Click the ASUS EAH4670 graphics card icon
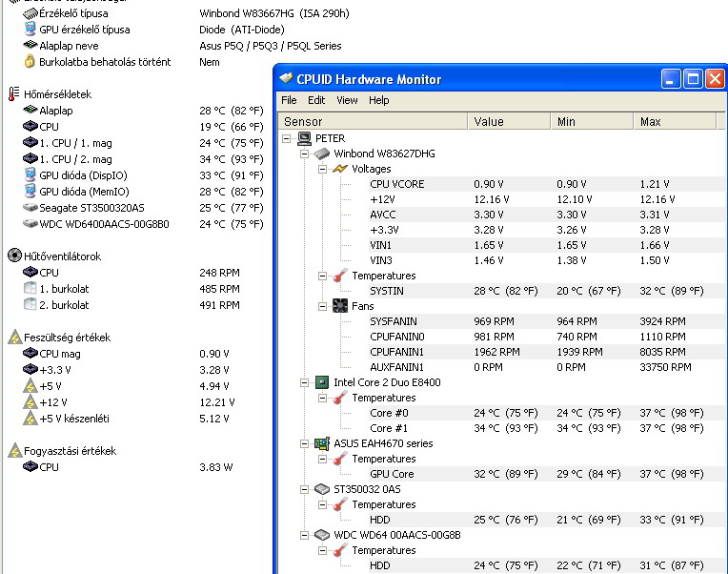This screenshot has width=728, height=574. pyautogui.click(x=322, y=444)
